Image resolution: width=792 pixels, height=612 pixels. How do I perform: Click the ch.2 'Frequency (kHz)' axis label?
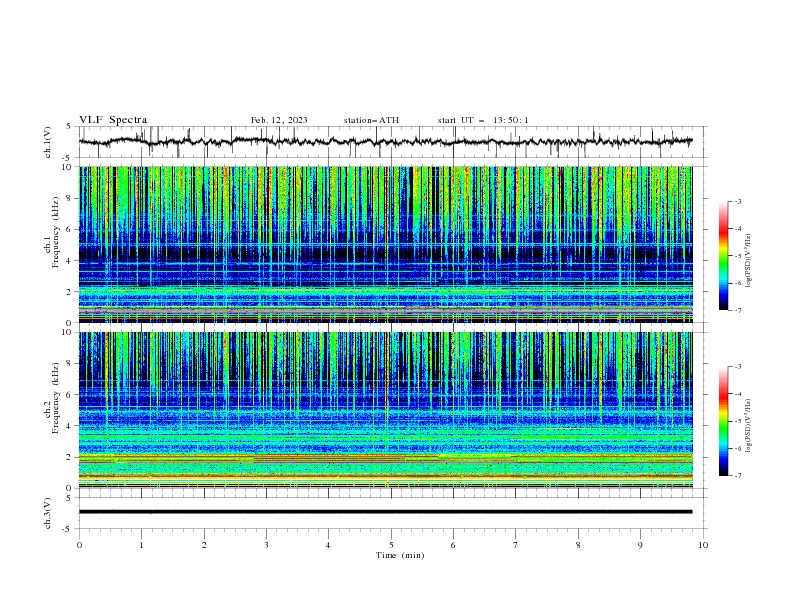(x=56, y=398)
